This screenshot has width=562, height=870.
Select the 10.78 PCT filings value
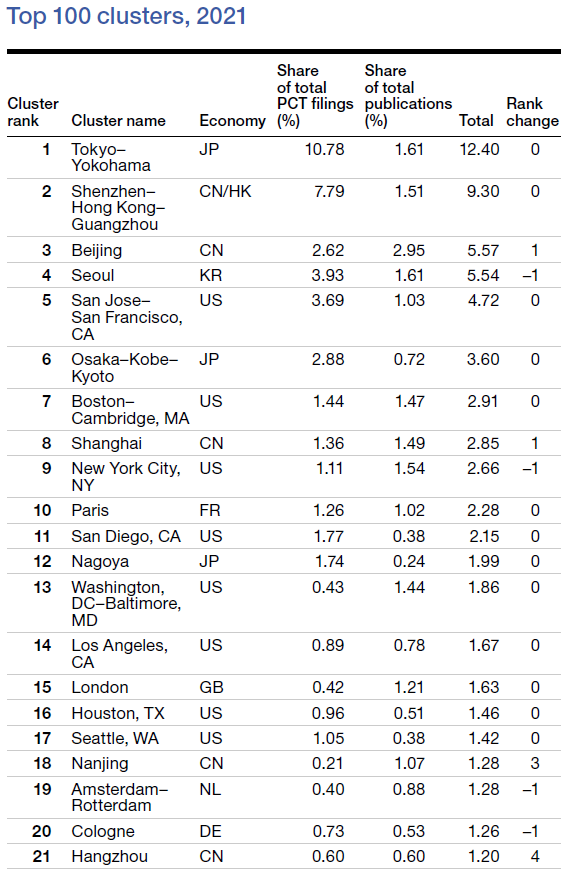(325, 149)
